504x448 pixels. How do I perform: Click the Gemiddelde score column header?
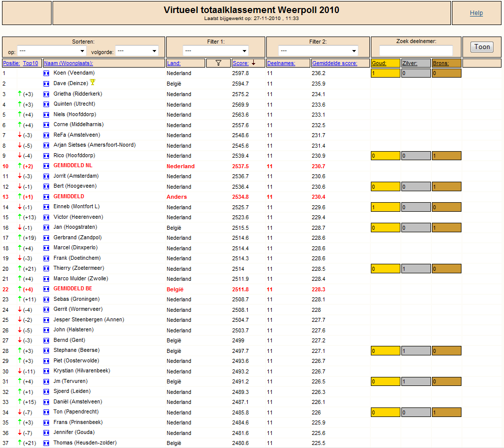tap(334, 64)
